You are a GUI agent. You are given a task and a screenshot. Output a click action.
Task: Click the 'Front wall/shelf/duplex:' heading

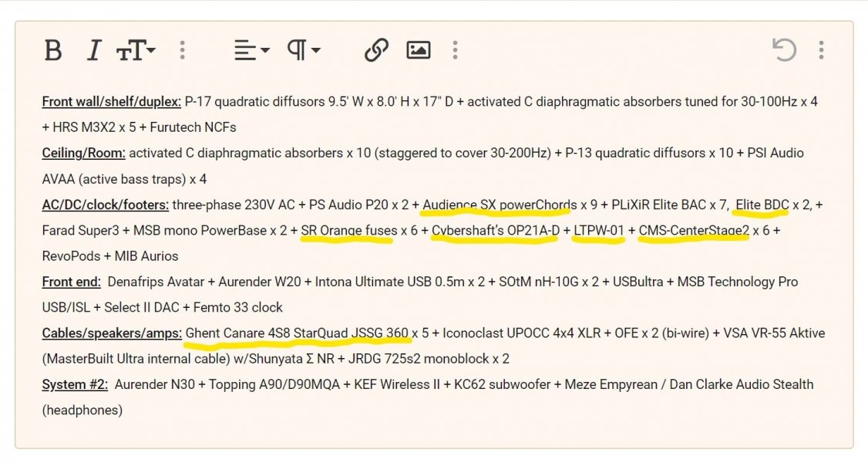[x=111, y=102]
